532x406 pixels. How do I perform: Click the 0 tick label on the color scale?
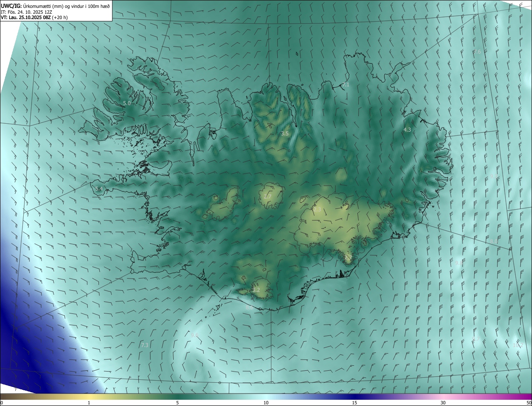(2, 403)
